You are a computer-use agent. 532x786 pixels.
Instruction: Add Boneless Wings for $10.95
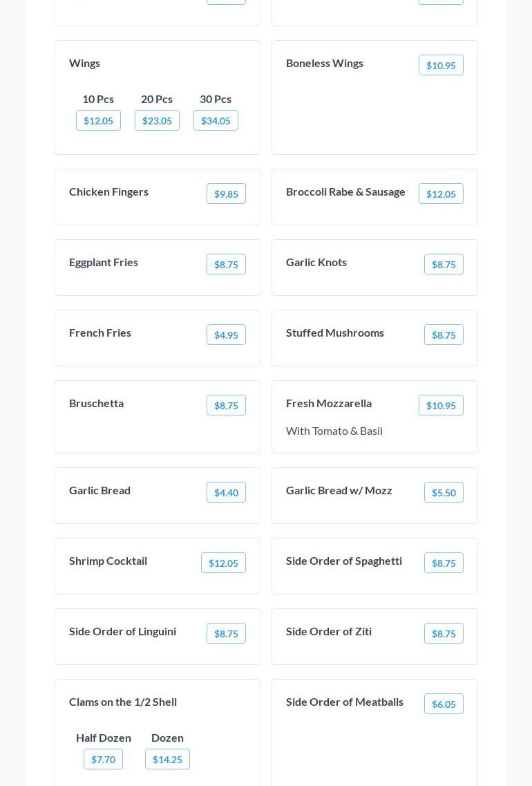[x=441, y=65]
